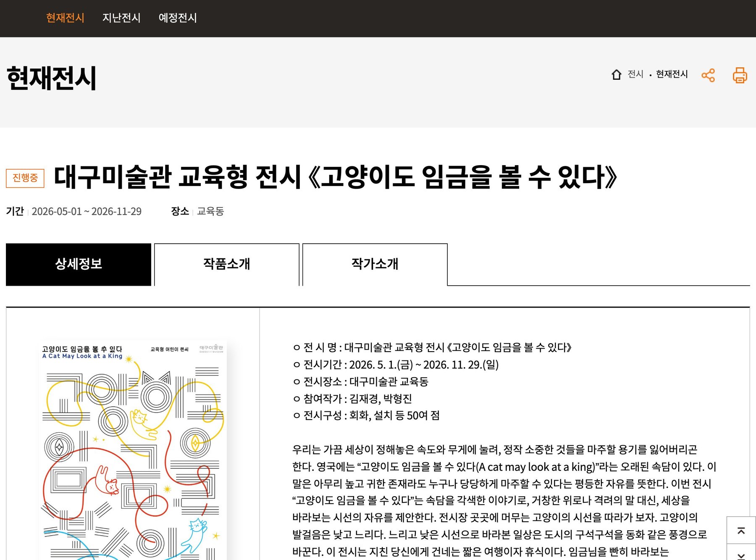756x560 pixels.
Task: Click the line 전시구성 : 회화, 설치 등 50여 점
Action: click(366, 415)
